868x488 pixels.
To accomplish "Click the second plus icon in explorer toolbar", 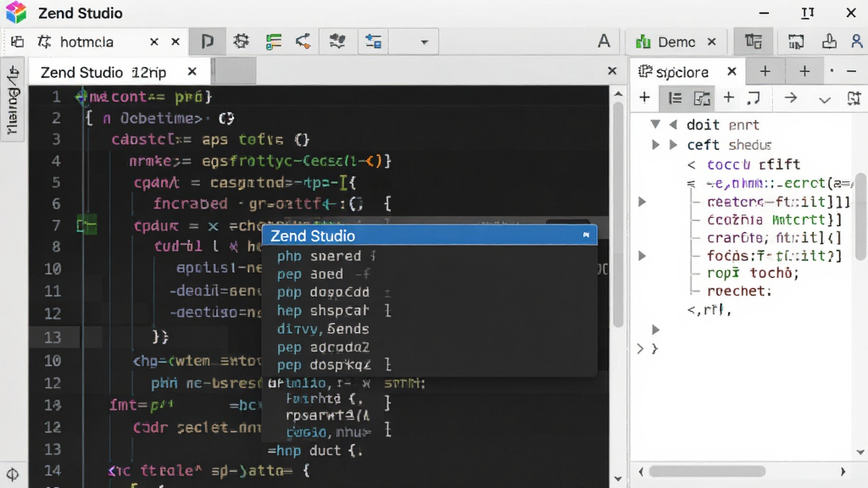I will tap(728, 98).
